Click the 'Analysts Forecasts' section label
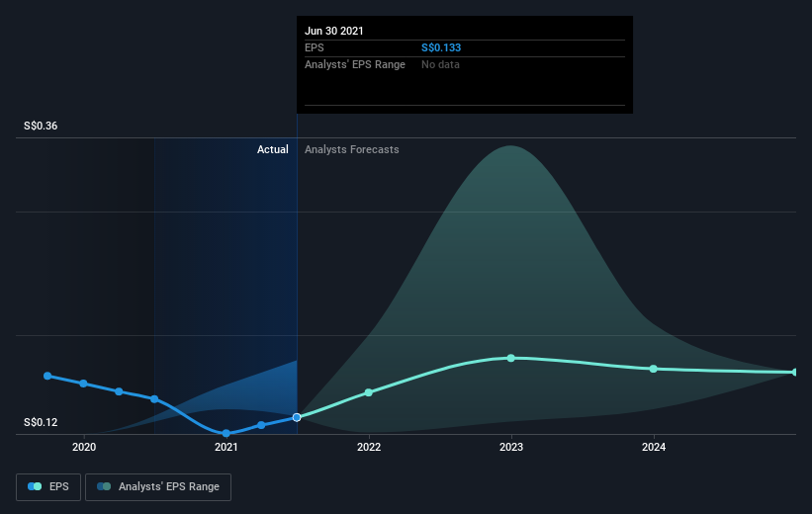Viewport: 812px width, 514px height. [x=352, y=149]
